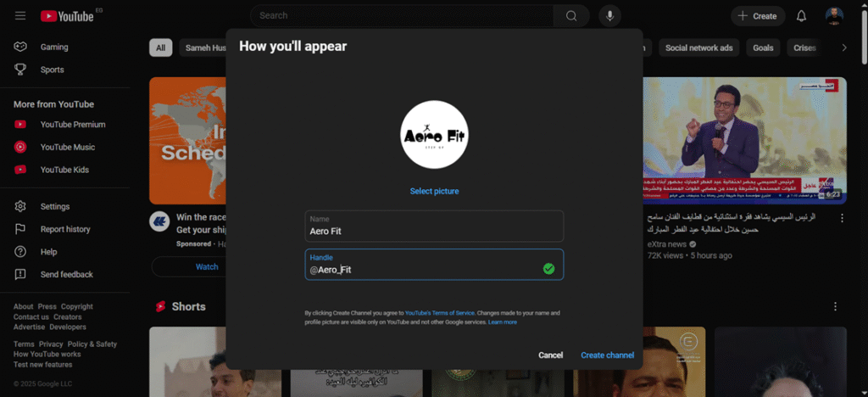Click the Send feedback icon

[20, 275]
